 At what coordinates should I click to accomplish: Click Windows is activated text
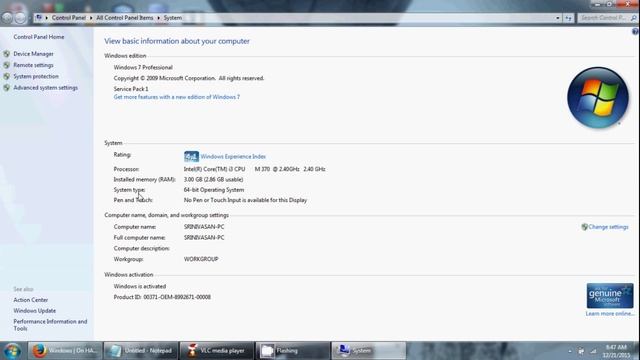(x=140, y=287)
